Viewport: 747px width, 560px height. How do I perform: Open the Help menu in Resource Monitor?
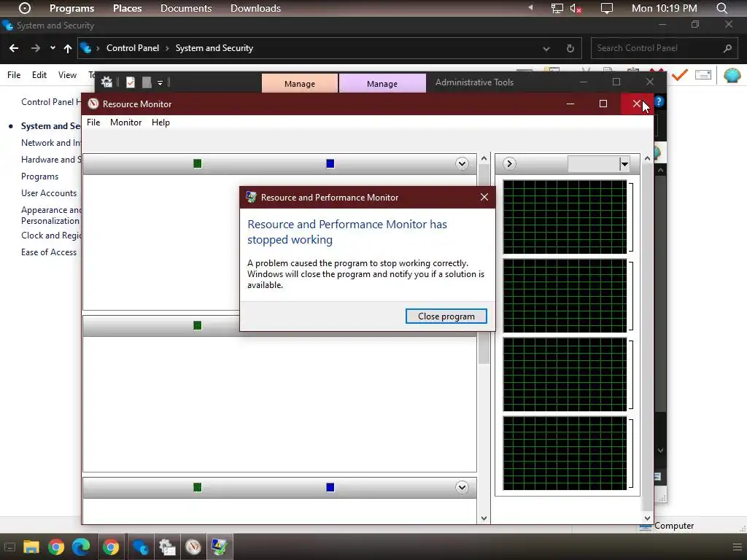tap(160, 122)
